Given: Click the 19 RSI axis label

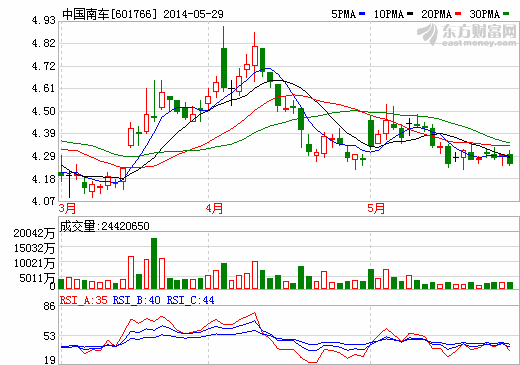Looking at the screenshot, I should coord(49,360).
